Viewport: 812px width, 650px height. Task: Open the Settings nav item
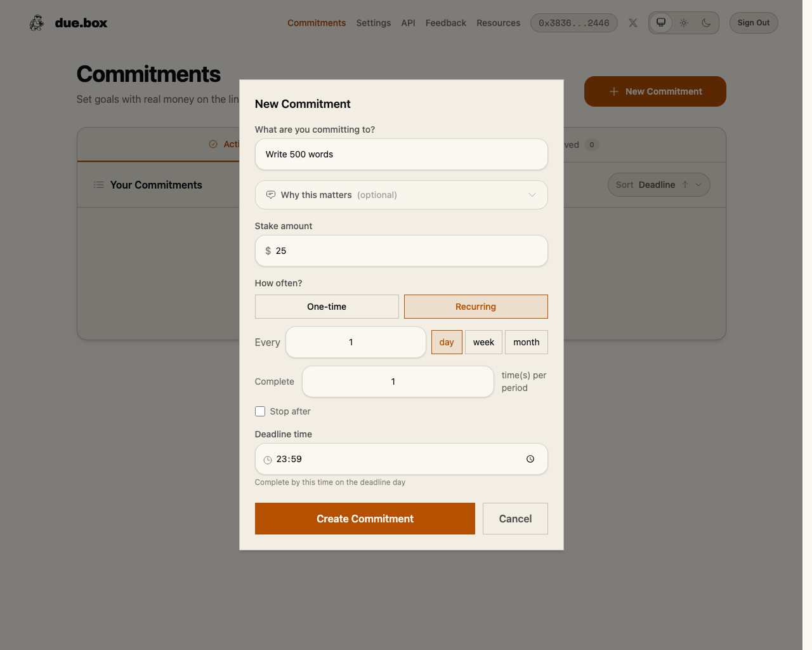[x=374, y=23]
